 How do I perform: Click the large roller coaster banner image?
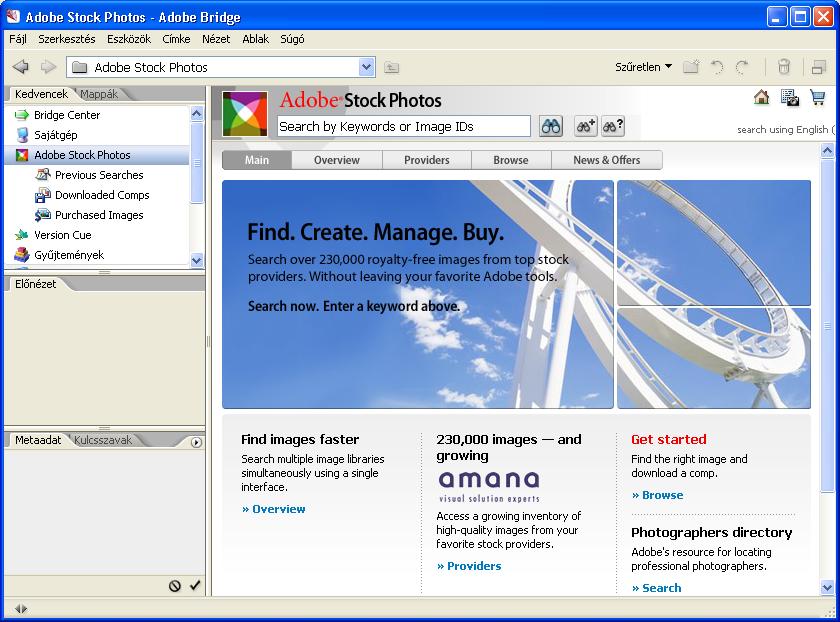tap(418, 294)
